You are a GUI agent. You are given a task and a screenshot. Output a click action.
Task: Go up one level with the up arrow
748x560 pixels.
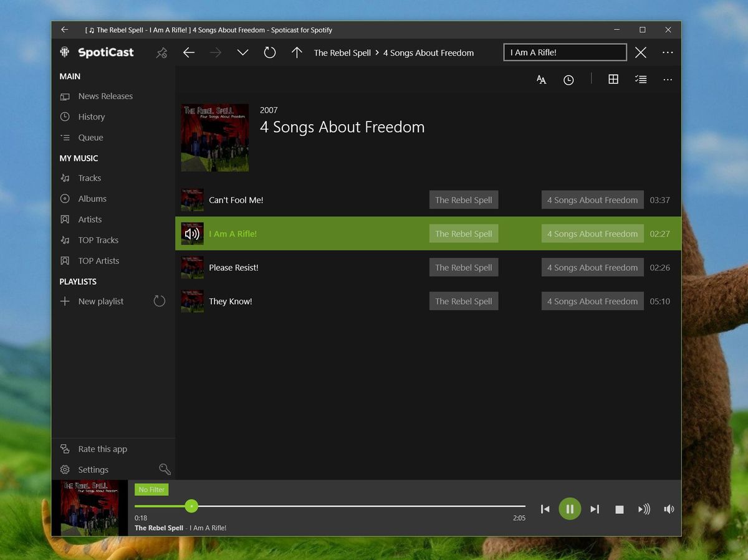[297, 53]
